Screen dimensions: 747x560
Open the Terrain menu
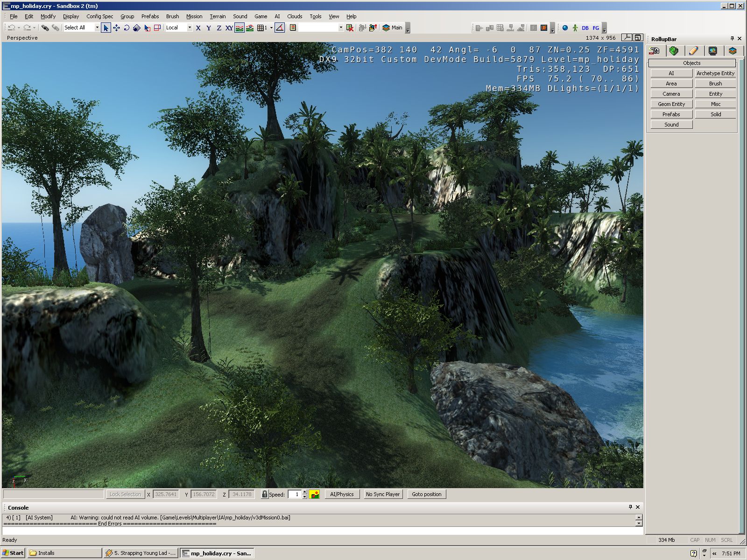pos(218,16)
